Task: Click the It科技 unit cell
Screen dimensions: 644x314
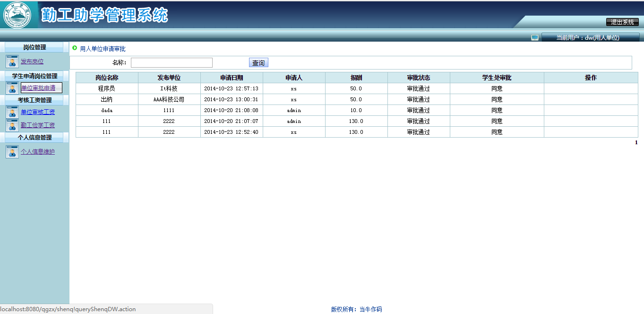Action: (169, 88)
